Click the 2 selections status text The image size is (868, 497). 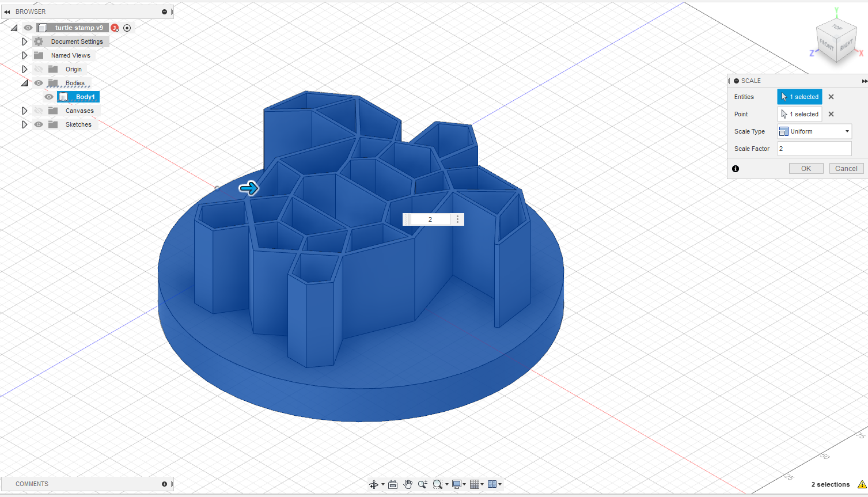click(831, 484)
